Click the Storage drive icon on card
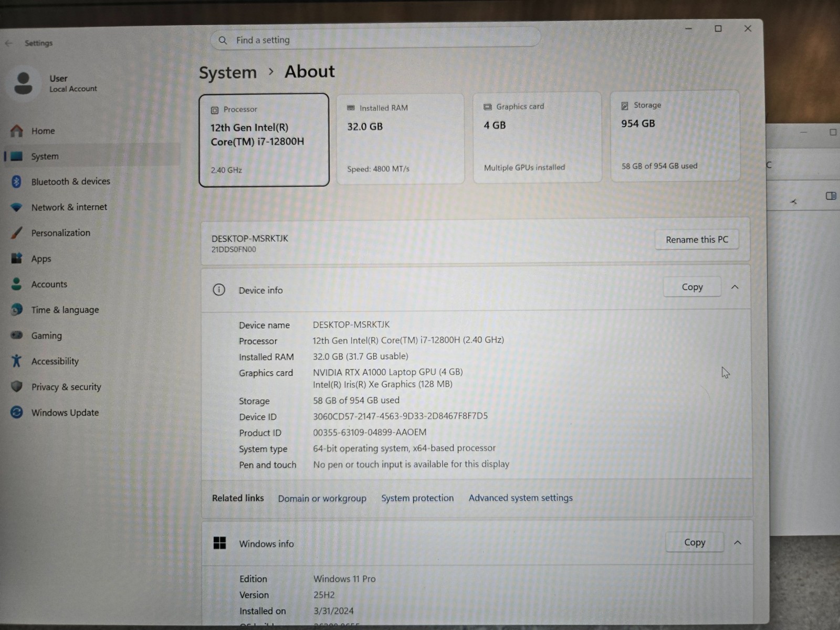840x630 pixels. (x=625, y=106)
